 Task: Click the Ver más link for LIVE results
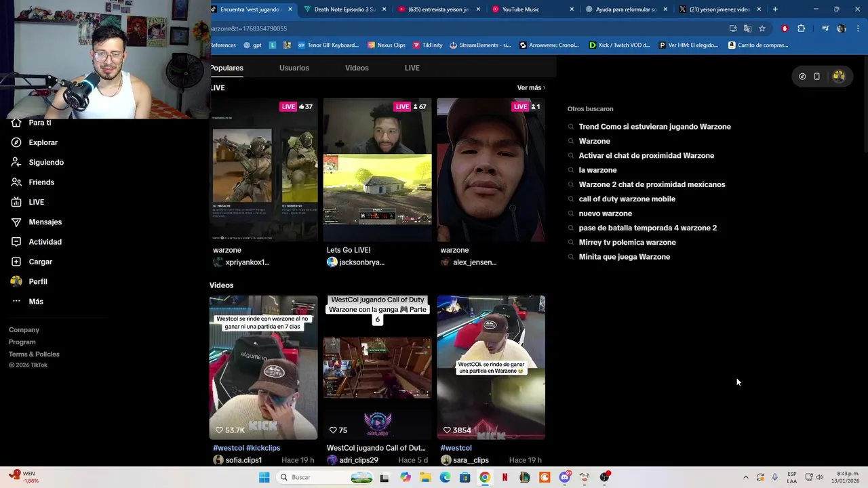pos(531,87)
